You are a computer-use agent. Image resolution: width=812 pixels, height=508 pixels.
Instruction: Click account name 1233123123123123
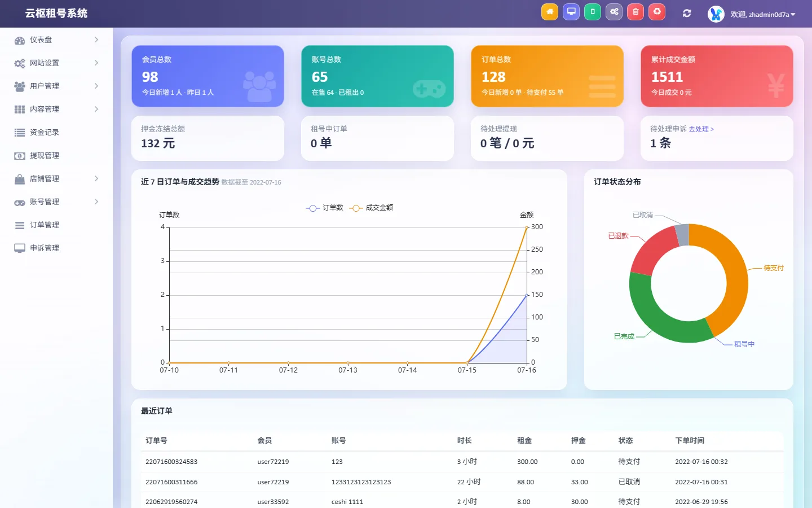point(361,482)
